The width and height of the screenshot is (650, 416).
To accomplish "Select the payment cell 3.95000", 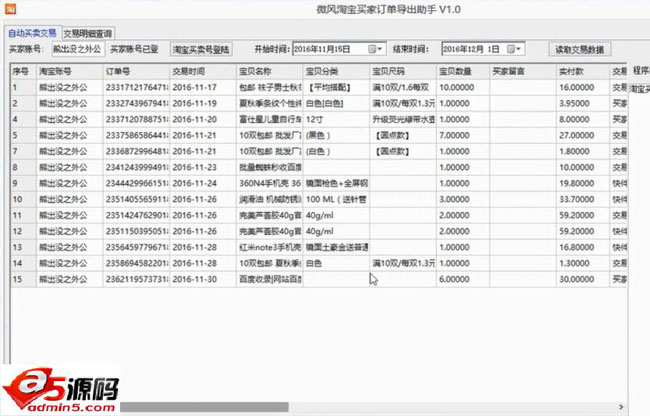I will coord(583,104).
